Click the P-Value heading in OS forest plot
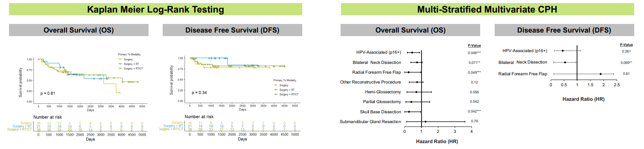Image resolution: width=644 pixels, height=149 pixels. 474,45
